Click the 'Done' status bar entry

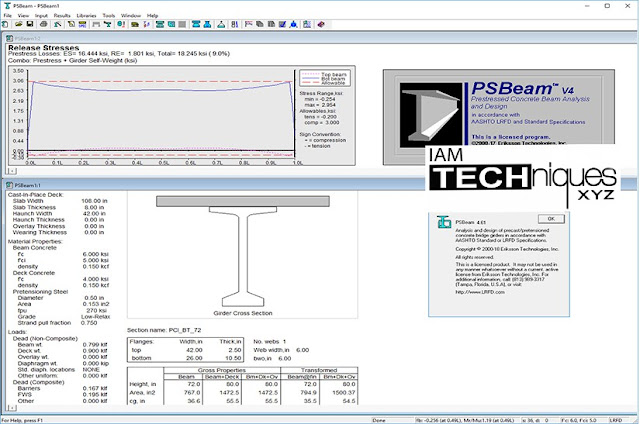tap(379, 420)
